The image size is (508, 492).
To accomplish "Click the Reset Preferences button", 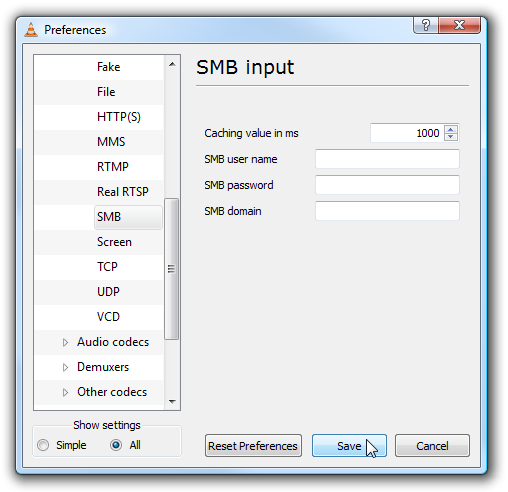I will pyautogui.click(x=253, y=445).
